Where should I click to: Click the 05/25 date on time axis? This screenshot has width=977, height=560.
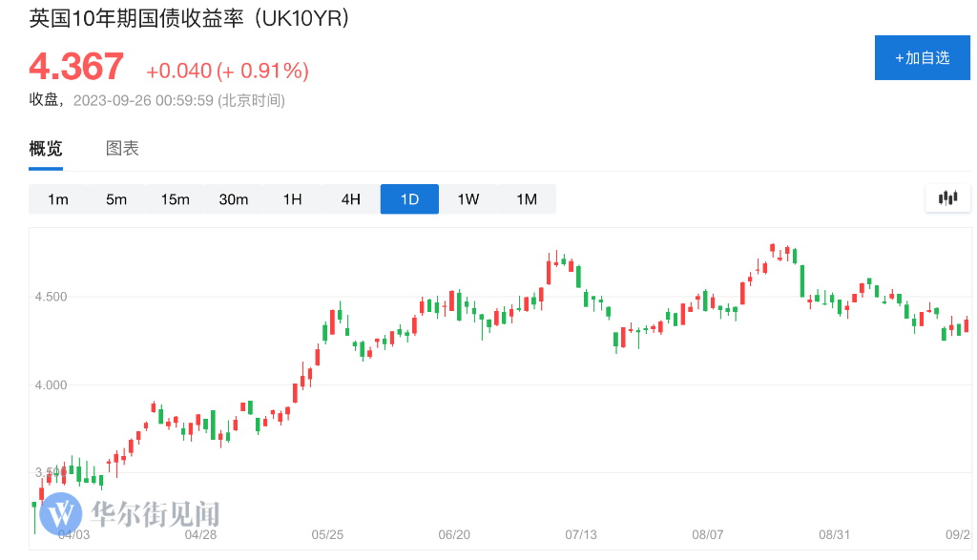click(327, 534)
